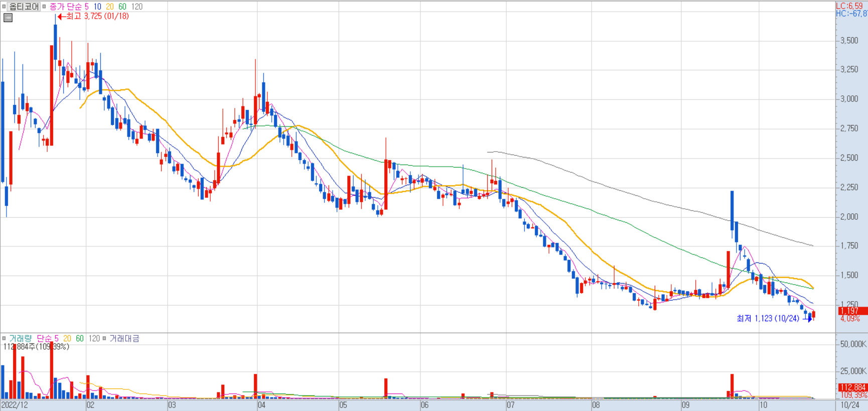Screen dimensions: 868x411
Task: Click the 109.39% volume ratio value
Action: pos(854,395)
